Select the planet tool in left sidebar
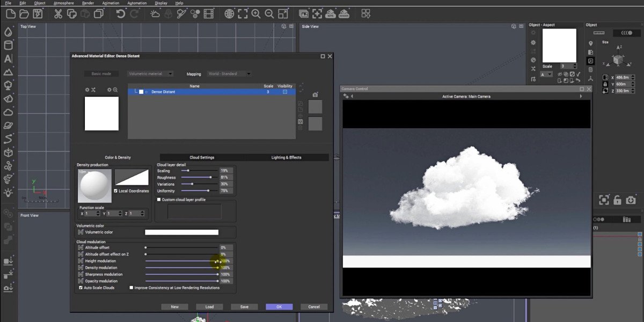 coord(8,126)
